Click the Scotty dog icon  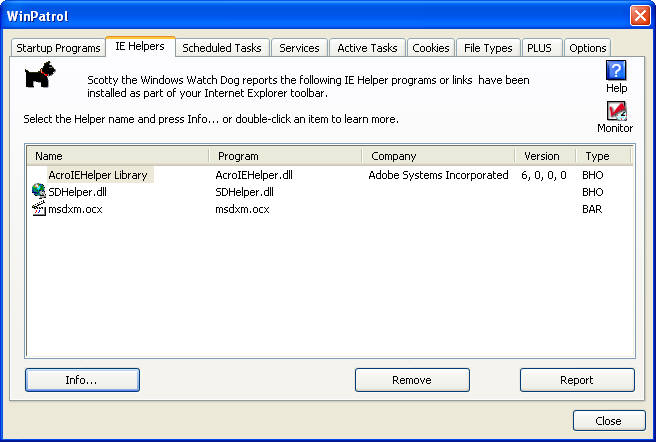click(40, 75)
